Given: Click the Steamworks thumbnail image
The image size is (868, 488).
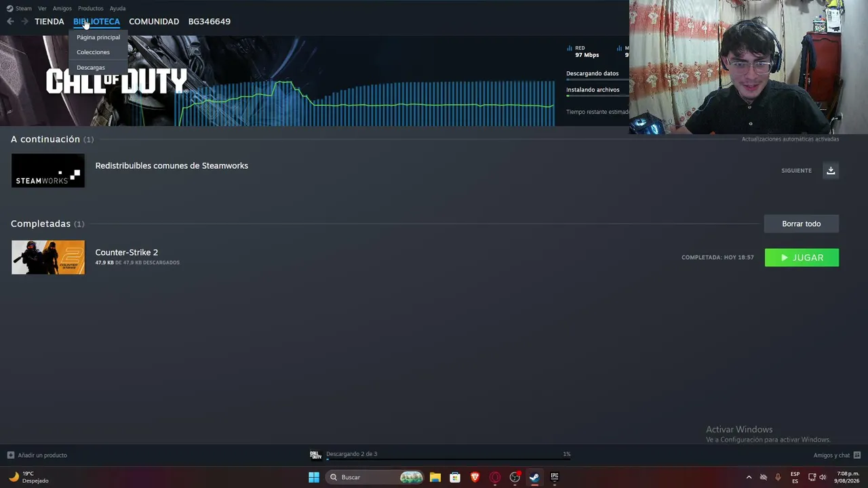Looking at the screenshot, I should tap(48, 171).
